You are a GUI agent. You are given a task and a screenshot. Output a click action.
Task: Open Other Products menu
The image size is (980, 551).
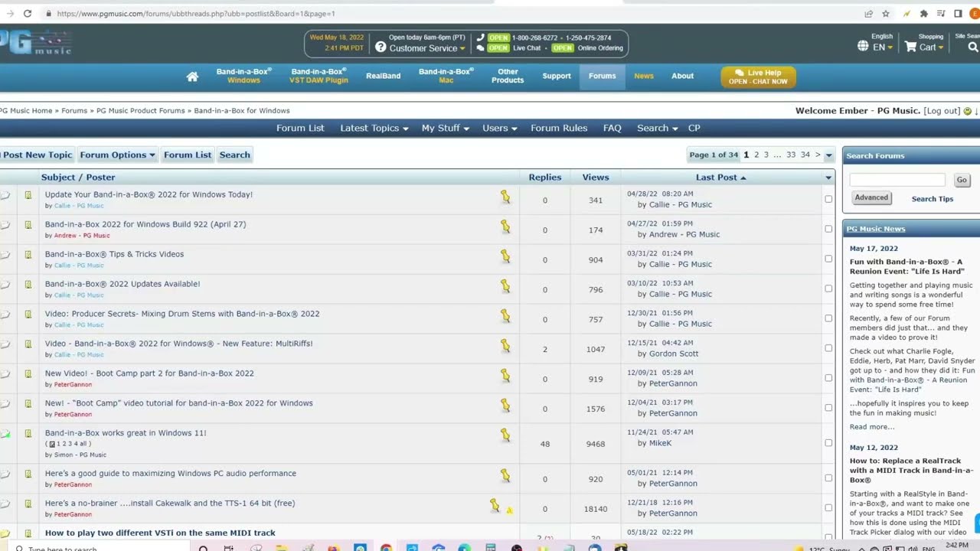click(508, 76)
